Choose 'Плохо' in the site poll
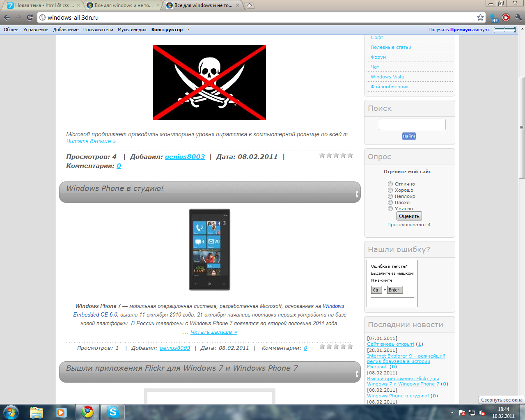This screenshot has width=525, height=420. coord(390,202)
